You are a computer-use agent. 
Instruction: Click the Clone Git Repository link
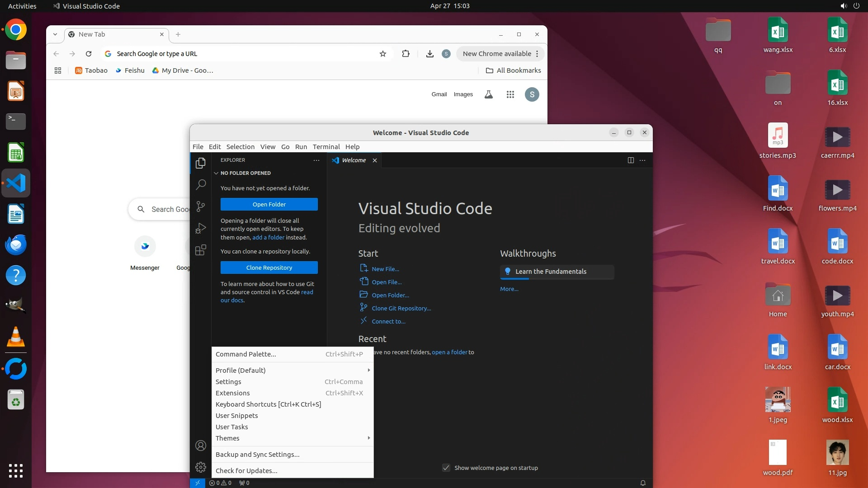[x=401, y=308]
